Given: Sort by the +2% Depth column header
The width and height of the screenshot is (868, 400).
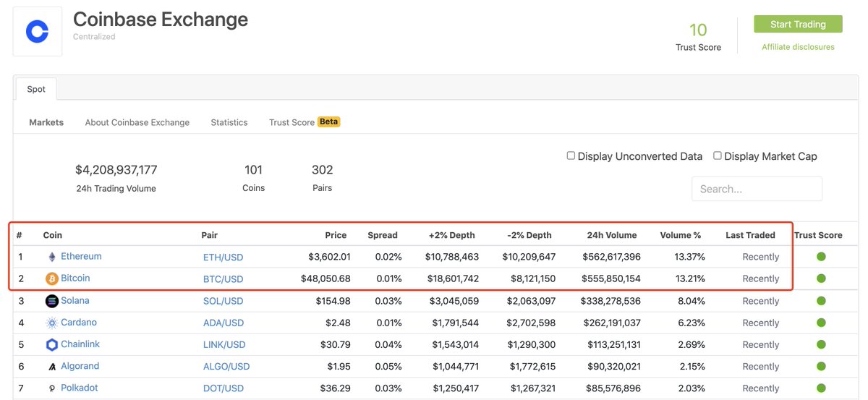Looking at the screenshot, I should point(452,235).
